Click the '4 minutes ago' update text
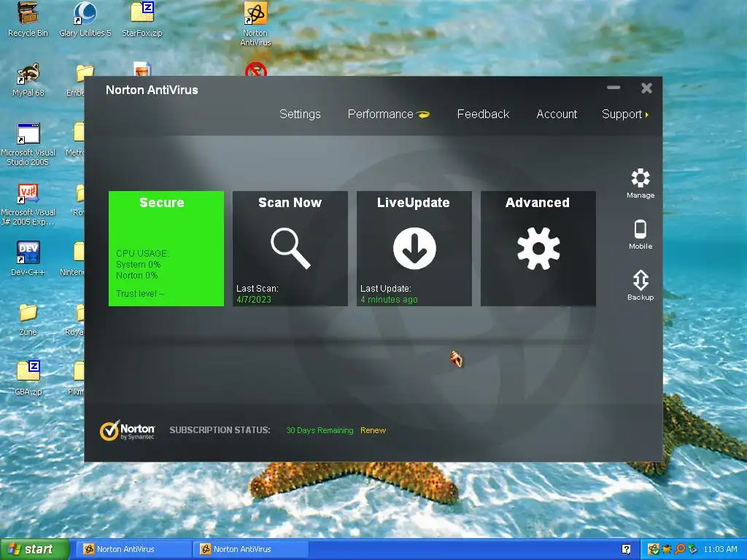747x560 pixels. 389,300
